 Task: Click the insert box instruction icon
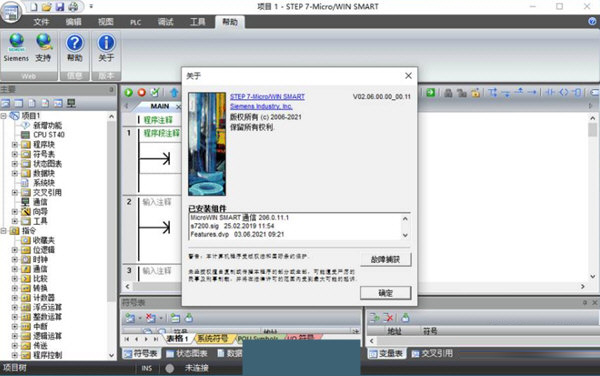577,92
